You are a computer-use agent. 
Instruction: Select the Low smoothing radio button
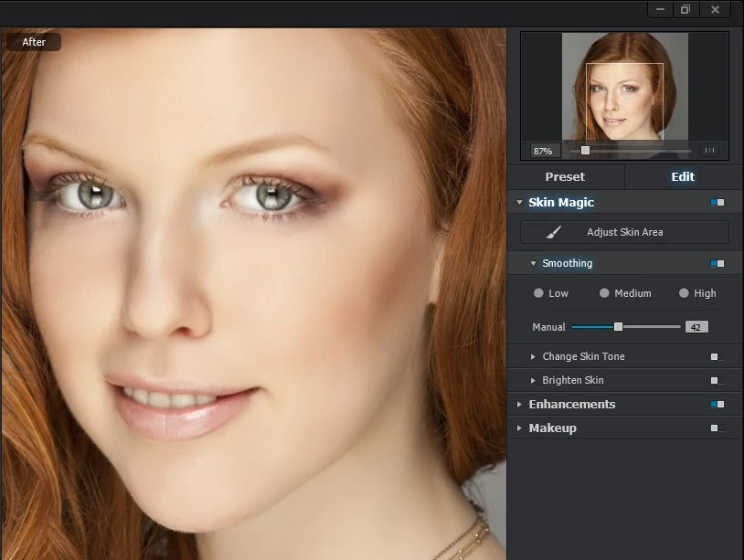(x=538, y=293)
